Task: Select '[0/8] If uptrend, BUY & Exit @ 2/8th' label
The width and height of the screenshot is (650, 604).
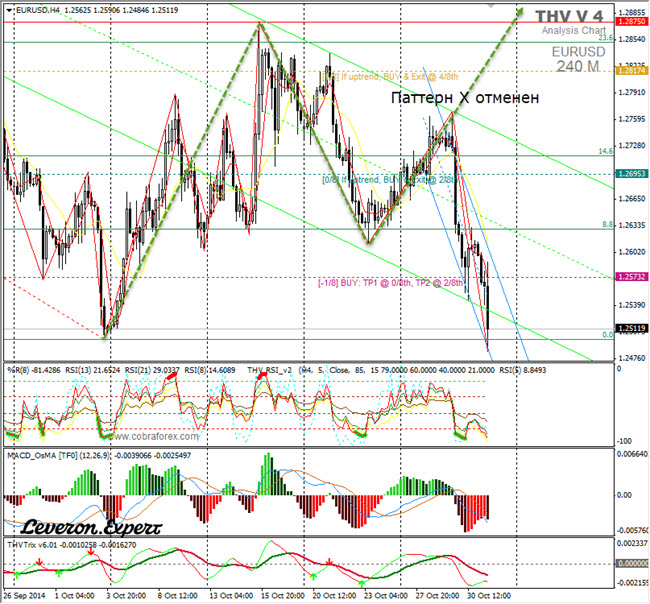Action: (x=389, y=180)
